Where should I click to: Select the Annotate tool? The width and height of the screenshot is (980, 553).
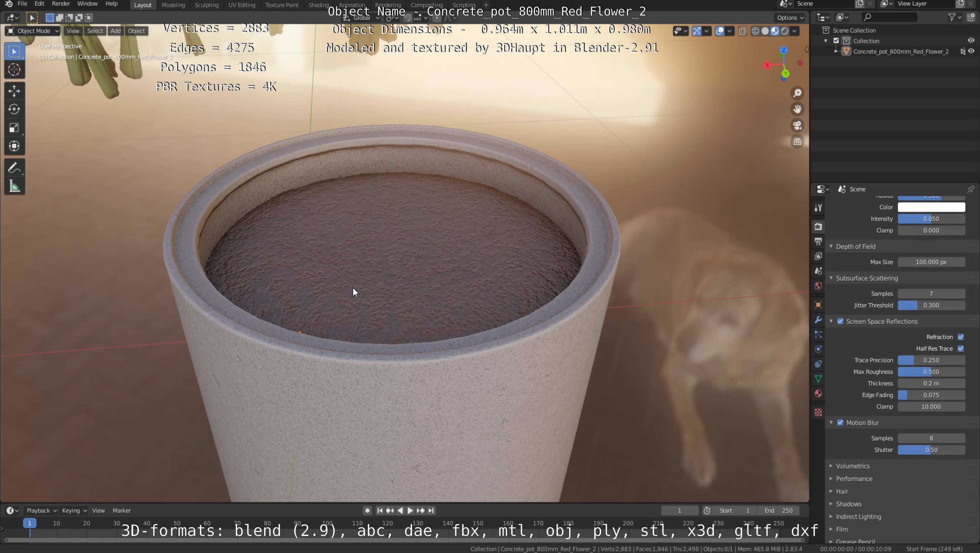click(x=14, y=168)
